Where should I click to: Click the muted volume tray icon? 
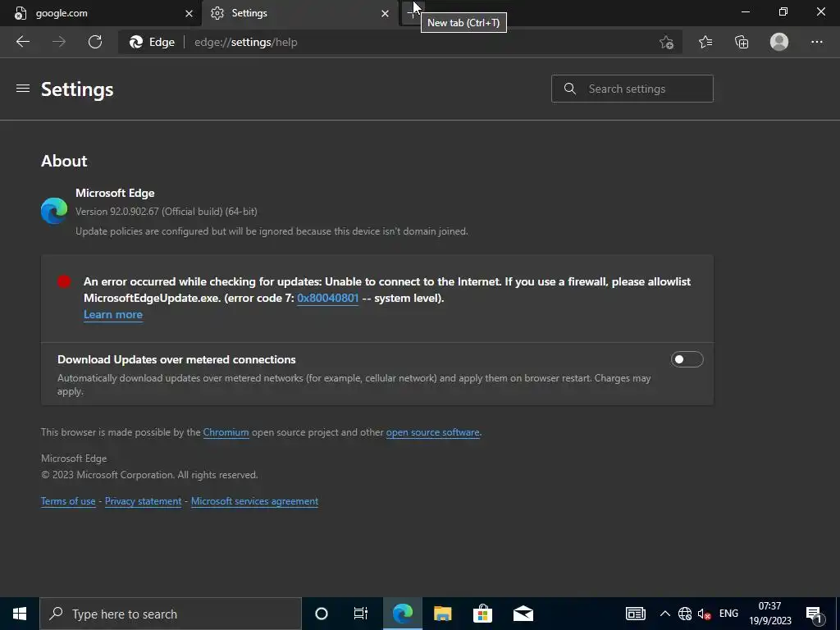coord(705,614)
